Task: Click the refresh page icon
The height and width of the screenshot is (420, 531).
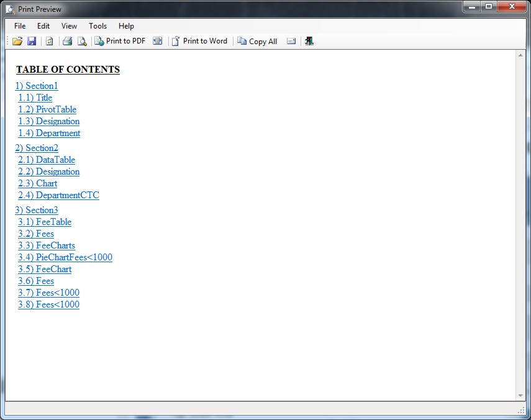Action: pos(49,41)
